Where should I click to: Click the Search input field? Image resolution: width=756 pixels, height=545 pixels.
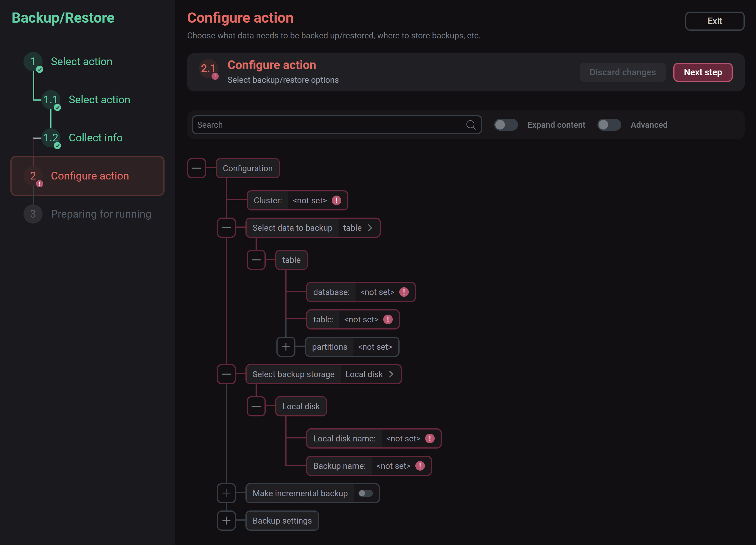pos(337,125)
